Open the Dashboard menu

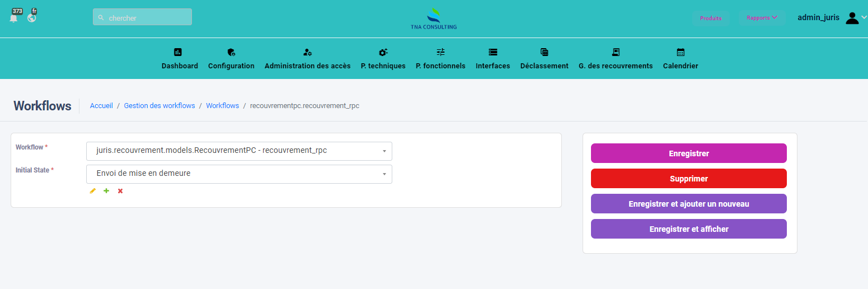(x=180, y=59)
